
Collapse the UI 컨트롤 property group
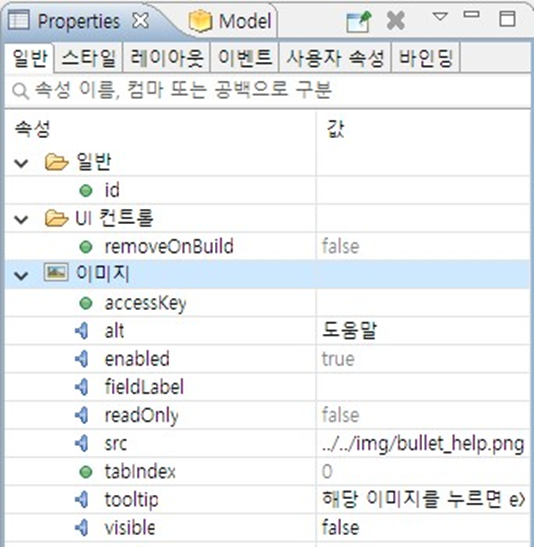pos(21,219)
